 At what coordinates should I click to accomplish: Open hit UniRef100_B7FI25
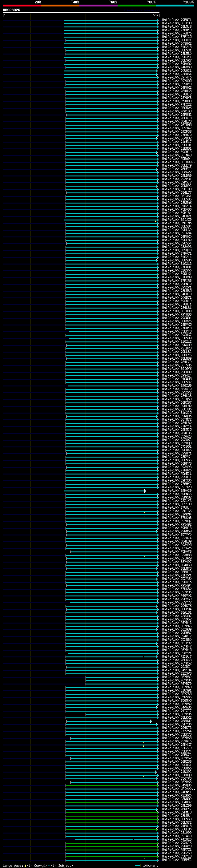[x=176, y=37]
